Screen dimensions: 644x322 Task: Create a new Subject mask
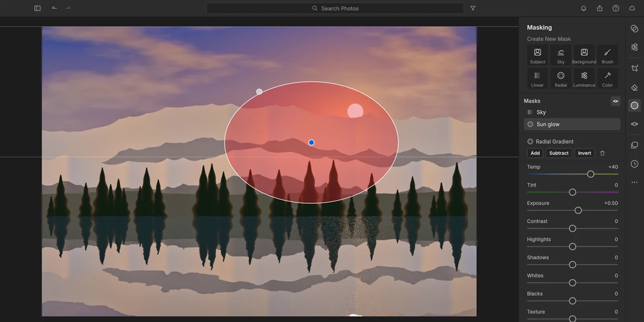(537, 55)
